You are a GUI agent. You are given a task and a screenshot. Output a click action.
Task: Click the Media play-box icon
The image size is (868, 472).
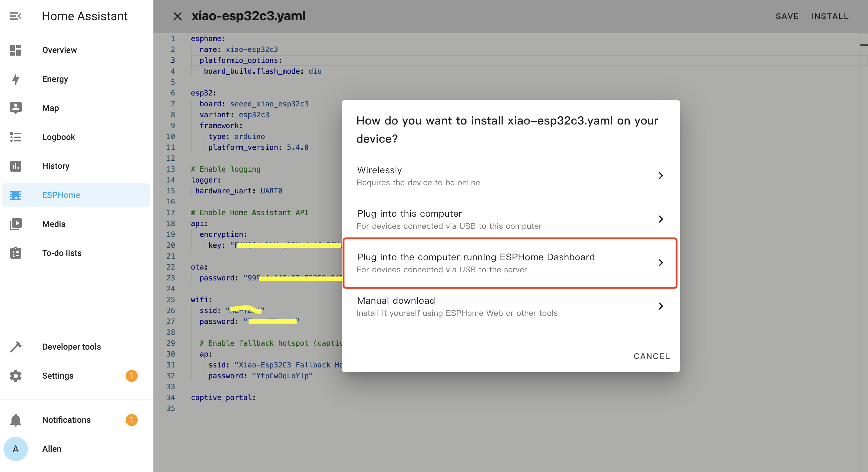(x=15, y=224)
